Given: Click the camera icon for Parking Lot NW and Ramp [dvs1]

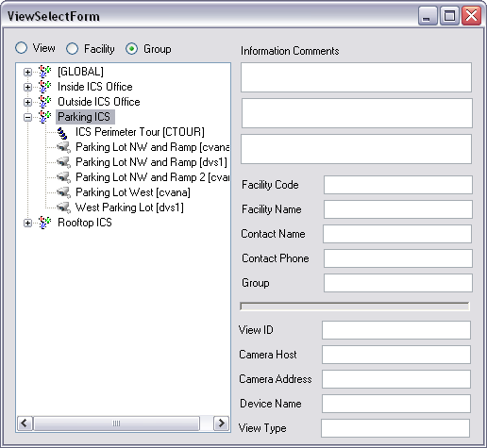Looking at the screenshot, I should point(63,162).
